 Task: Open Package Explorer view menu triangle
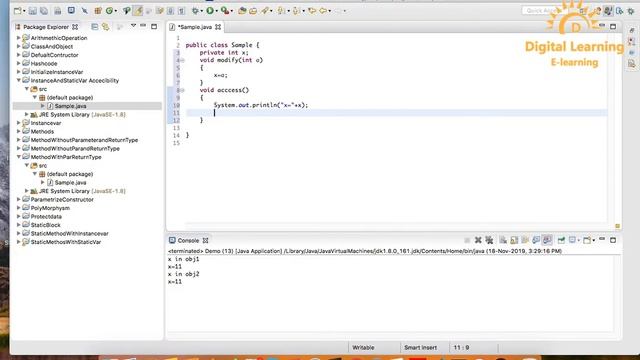coord(133,26)
